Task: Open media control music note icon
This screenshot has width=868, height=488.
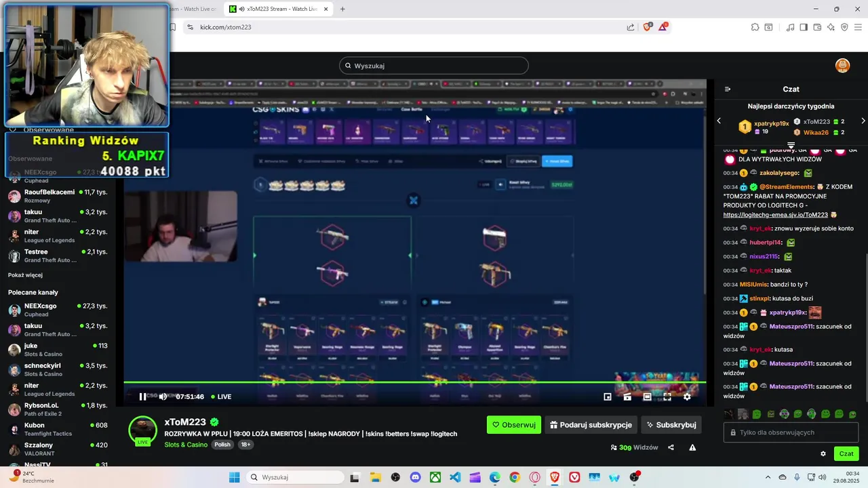Action: [x=790, y=27]
